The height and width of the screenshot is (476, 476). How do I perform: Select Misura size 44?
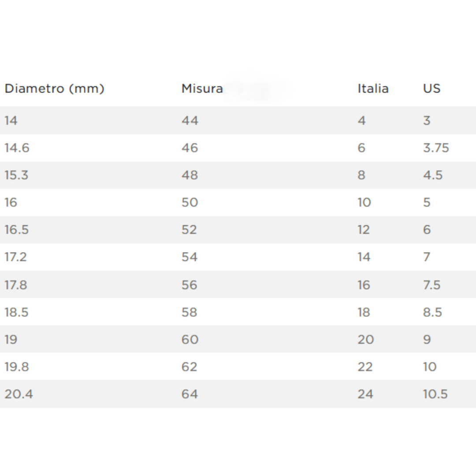[190, 120]
